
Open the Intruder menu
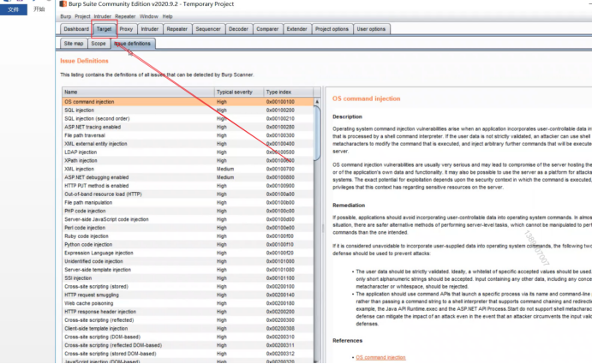pos(102,16)
